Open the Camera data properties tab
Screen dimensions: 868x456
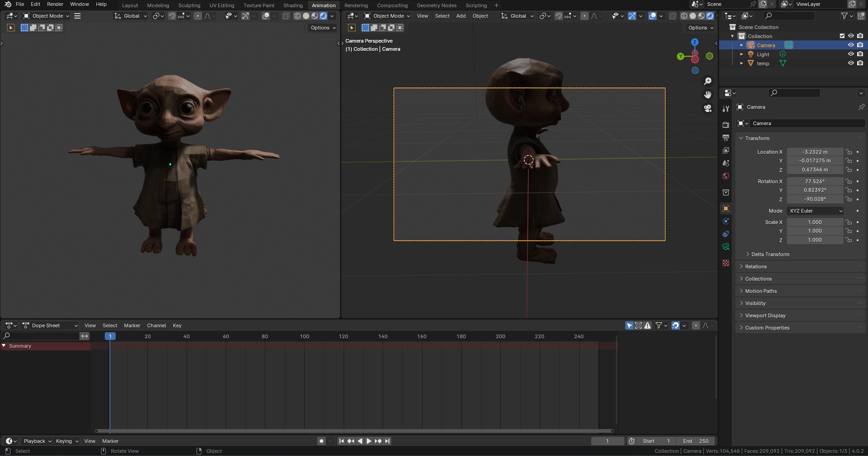726,247
